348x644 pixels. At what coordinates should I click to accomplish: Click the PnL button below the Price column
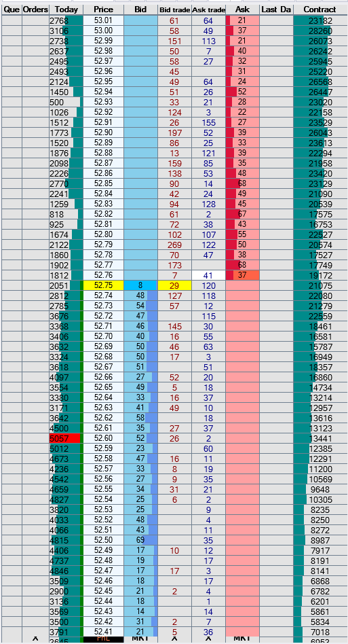pyautogui.click(x=103, y=639)
